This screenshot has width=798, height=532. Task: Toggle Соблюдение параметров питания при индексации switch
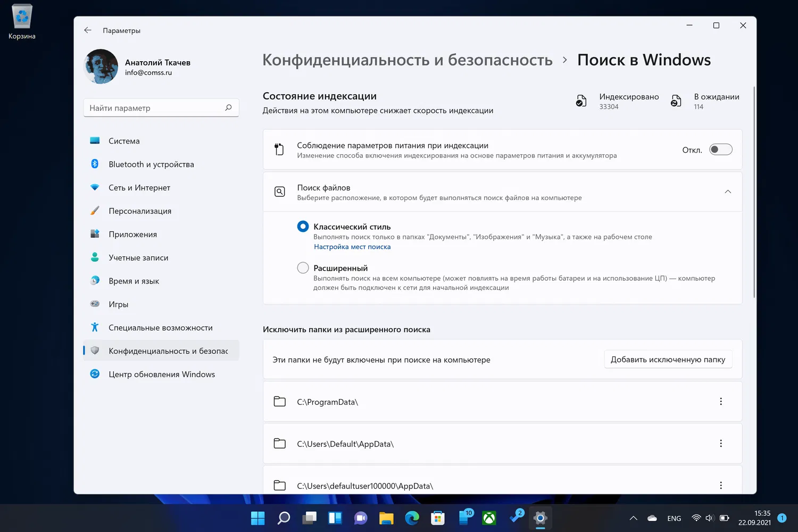721,149
